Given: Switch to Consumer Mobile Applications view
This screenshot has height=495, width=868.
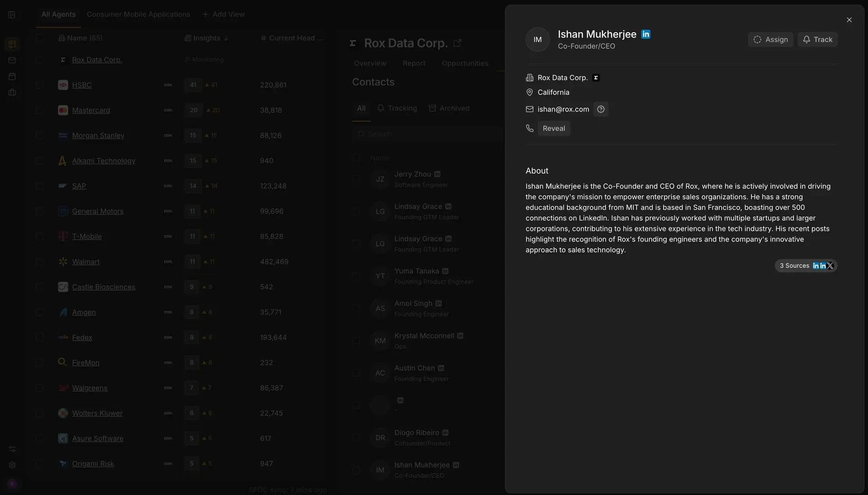Looking at the screenshot, I should 138,14.
